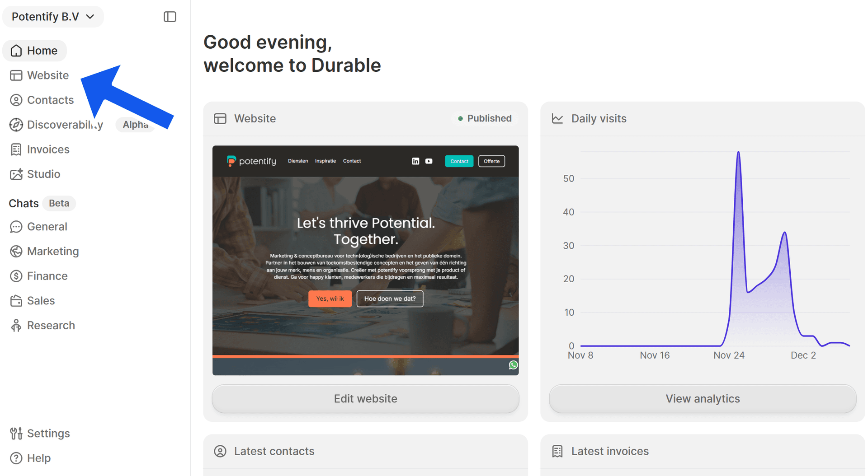Click the Finance dollar coin icon
Image resolution: width=868 pixels, height=476 pixels.
[16, 276]
